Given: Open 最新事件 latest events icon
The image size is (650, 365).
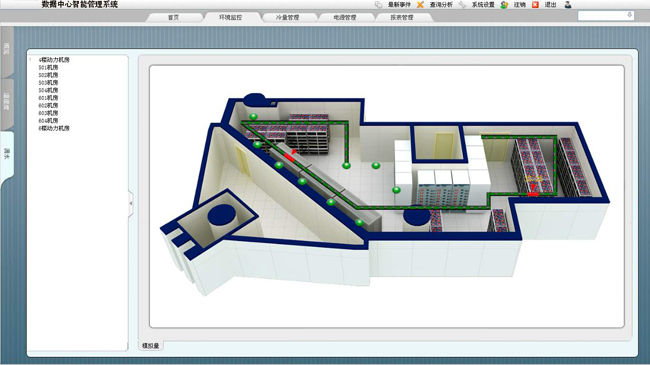Looking at the screenshot, I should [378, 5].
